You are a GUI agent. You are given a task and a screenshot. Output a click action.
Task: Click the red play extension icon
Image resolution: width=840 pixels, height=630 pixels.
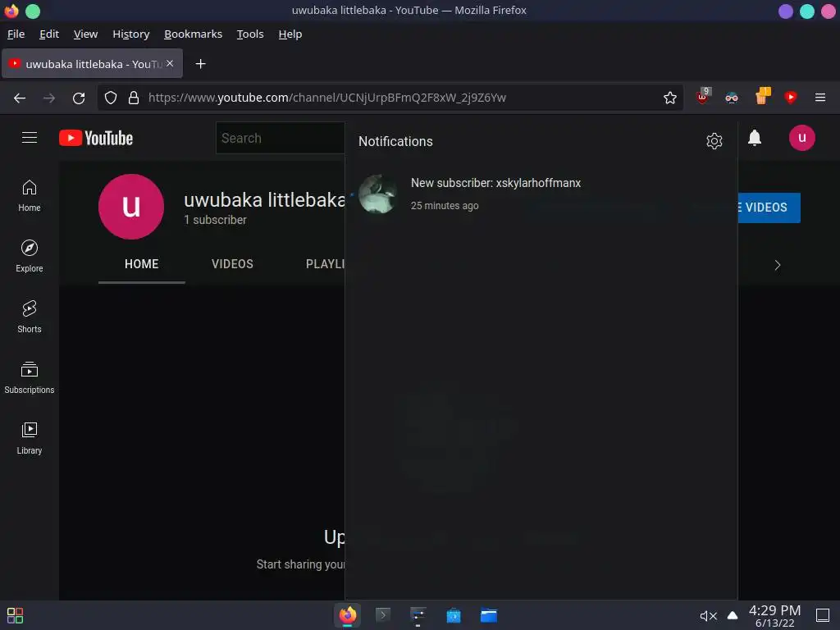pos(790,97)
